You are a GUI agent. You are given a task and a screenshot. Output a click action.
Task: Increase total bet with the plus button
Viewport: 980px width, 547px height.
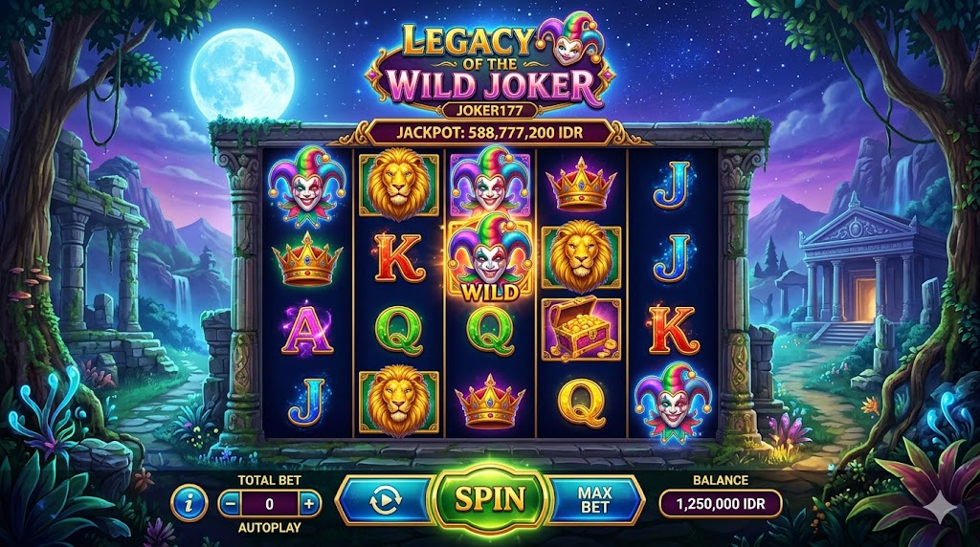point(309,503)
